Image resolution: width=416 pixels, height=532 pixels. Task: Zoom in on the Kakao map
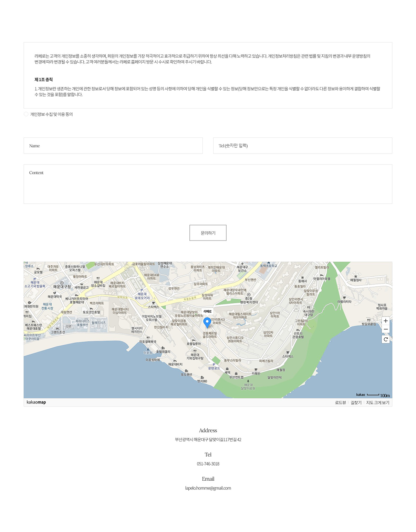(x=385, y=321)
